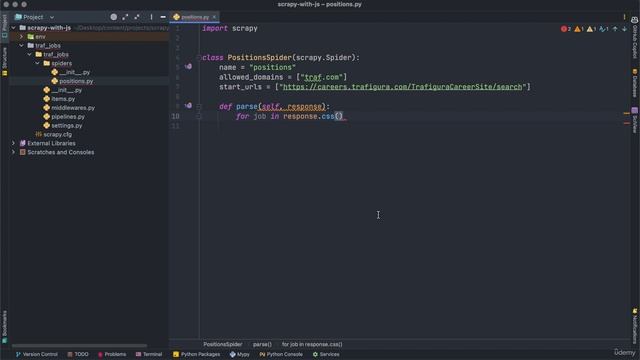The image size is (640, 360).
Task: Click line number 10 in gutter
Action: click(175, 116)
